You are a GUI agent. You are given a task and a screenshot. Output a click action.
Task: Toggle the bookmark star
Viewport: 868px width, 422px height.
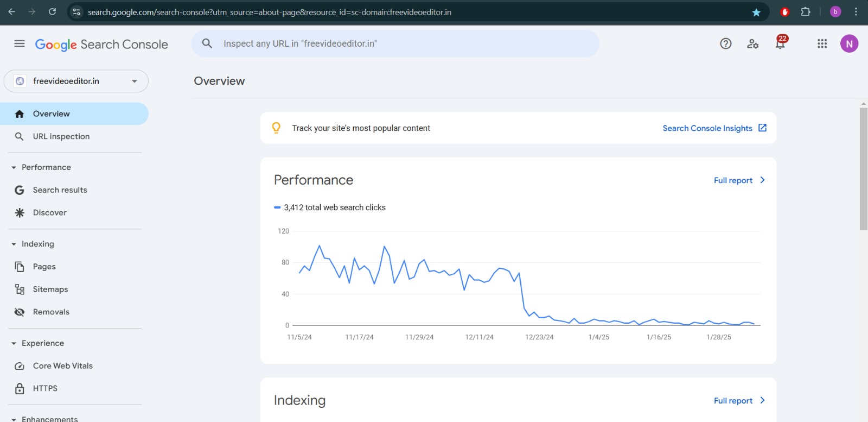click(x=756, y=12)
